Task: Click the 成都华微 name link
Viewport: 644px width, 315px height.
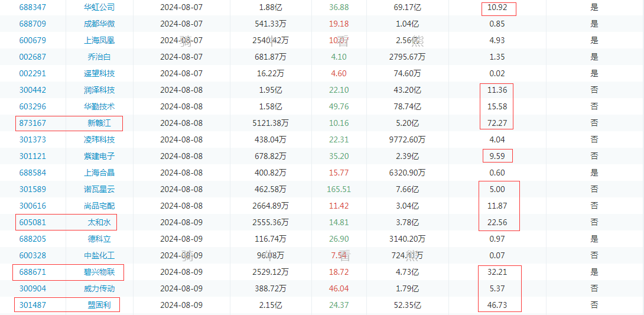Action: (99, 24)
